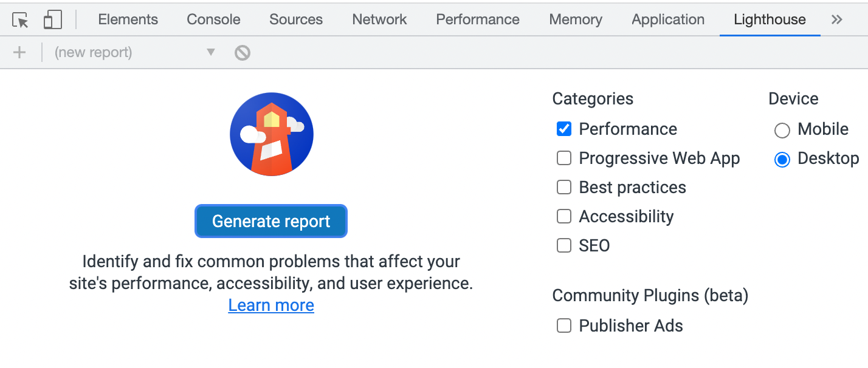Image resolution: width=868 pixels, height=368 pixels.
Task: Activate the inspect element picker icon
Action: [21, 20]
